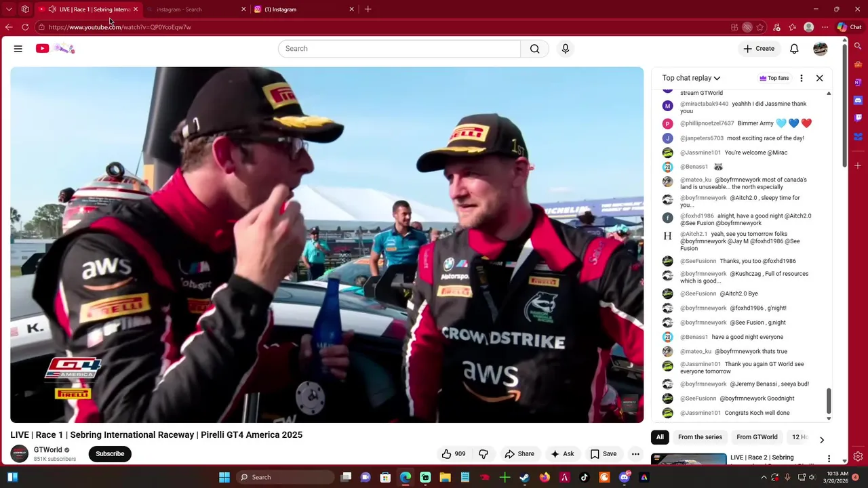Image resolution: width=868 pixels, height=488 pixels.
Task: Open the Edge favorites list
Action: (x=792, y=27)
